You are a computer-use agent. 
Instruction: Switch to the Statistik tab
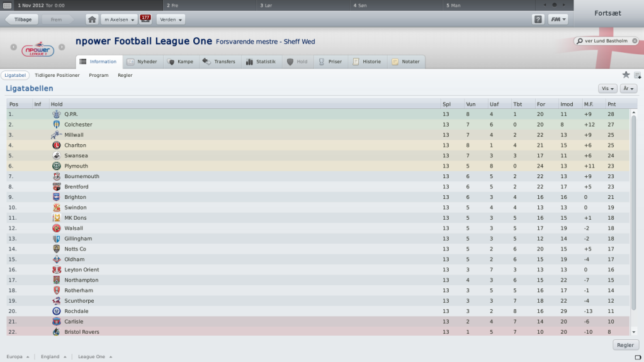tap(261, 62)
